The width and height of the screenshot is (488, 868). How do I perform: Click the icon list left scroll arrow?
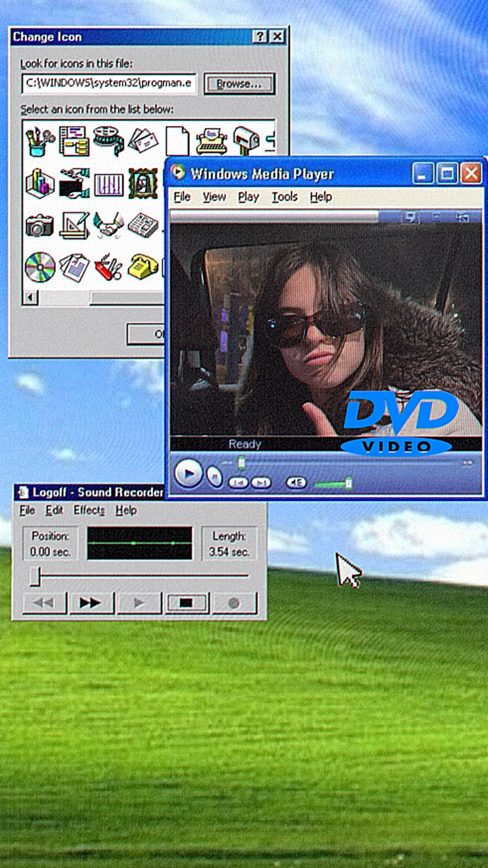(30, 297)
